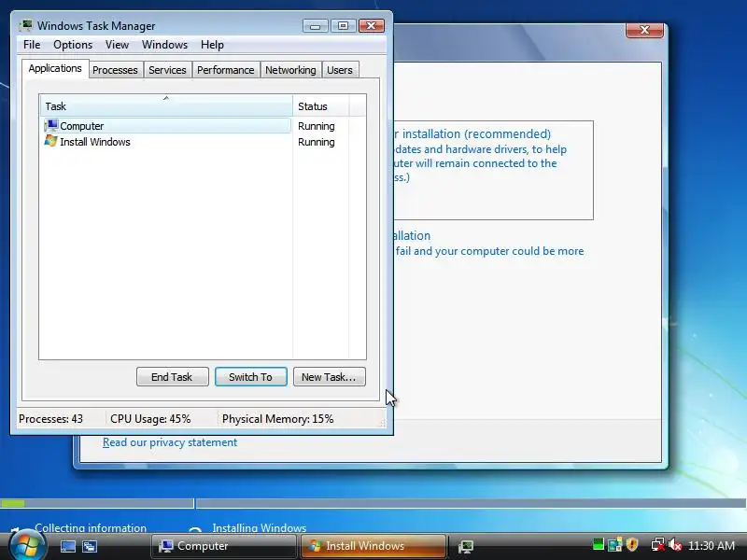
Task: Click Processes: 43 in status bar
Action: pyautogui.click(x=51, y=419)
